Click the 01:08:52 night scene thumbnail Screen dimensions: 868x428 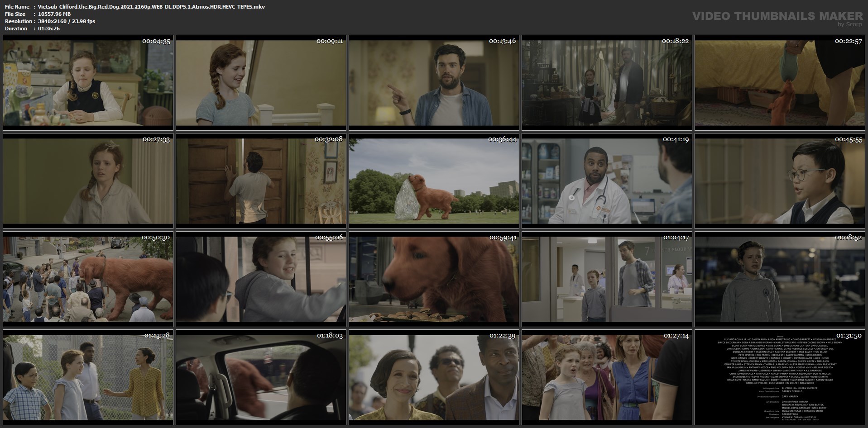(780, 279)
